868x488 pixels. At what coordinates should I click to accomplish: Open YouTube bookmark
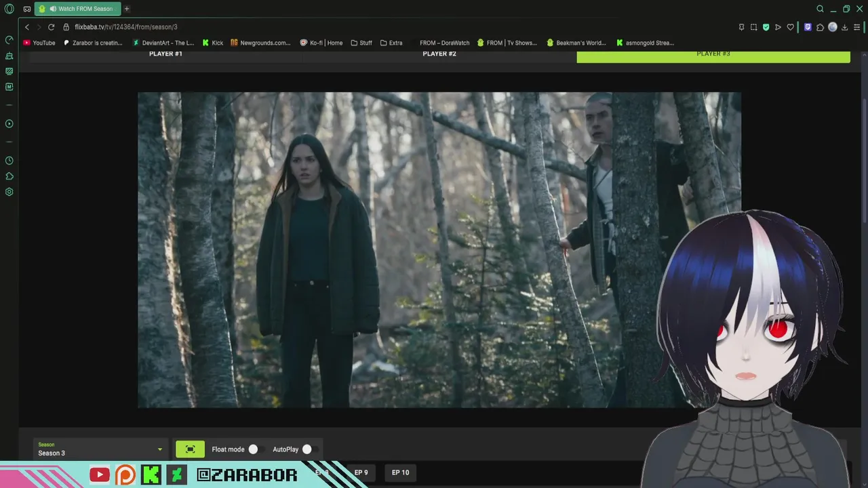tap(39, 43)
